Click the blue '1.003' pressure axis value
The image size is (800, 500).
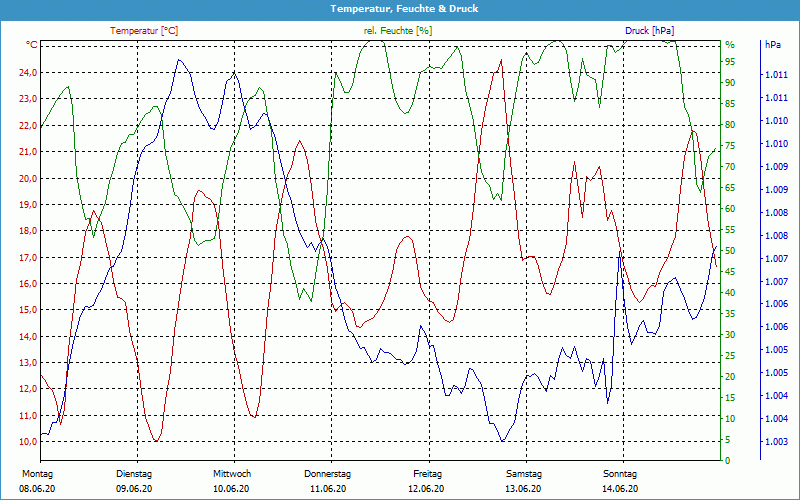click(776, 442)
